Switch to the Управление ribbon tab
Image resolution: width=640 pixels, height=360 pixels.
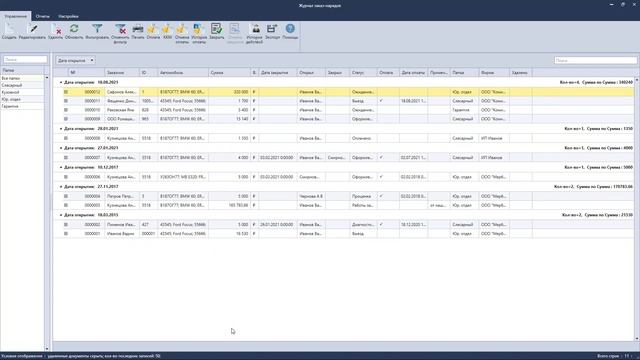pos(16,16)
